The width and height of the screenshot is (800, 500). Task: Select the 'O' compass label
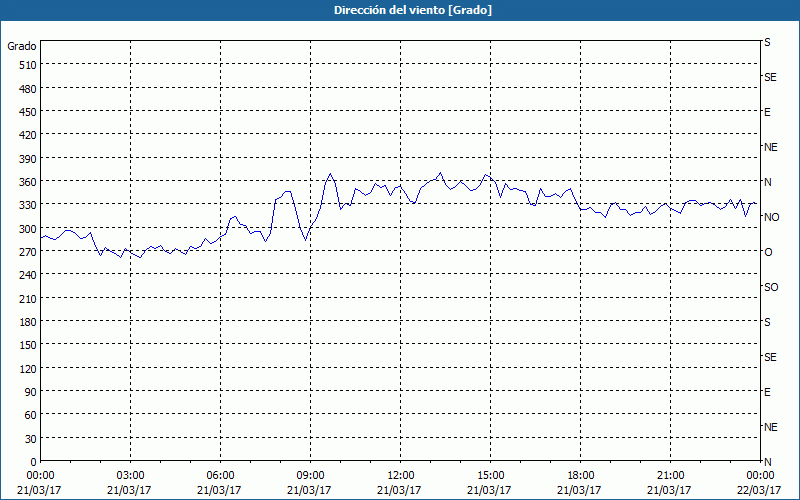(768, 252)
